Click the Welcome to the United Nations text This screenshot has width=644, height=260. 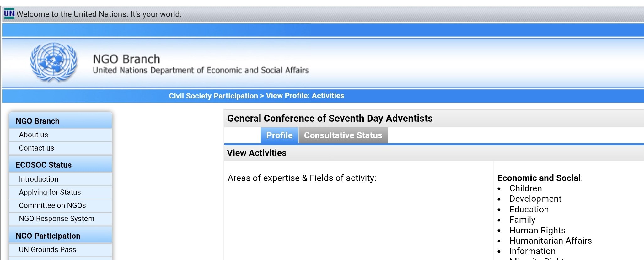click(x=99, y=14)
